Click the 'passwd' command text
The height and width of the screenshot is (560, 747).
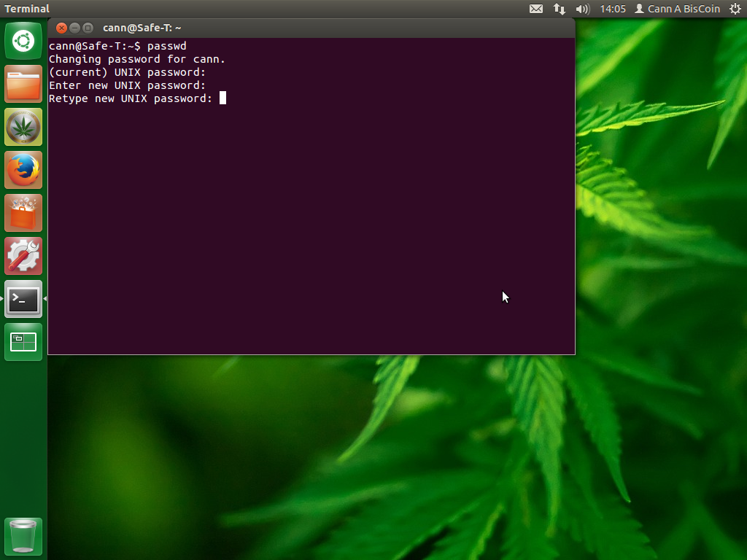tap(167, 46)
